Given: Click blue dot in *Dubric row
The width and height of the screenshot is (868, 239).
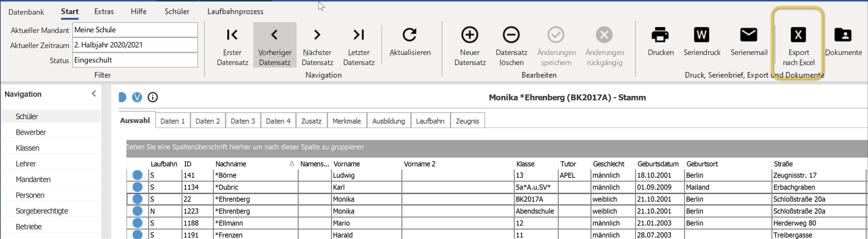Looking at the screenshot, I should 137,187.
